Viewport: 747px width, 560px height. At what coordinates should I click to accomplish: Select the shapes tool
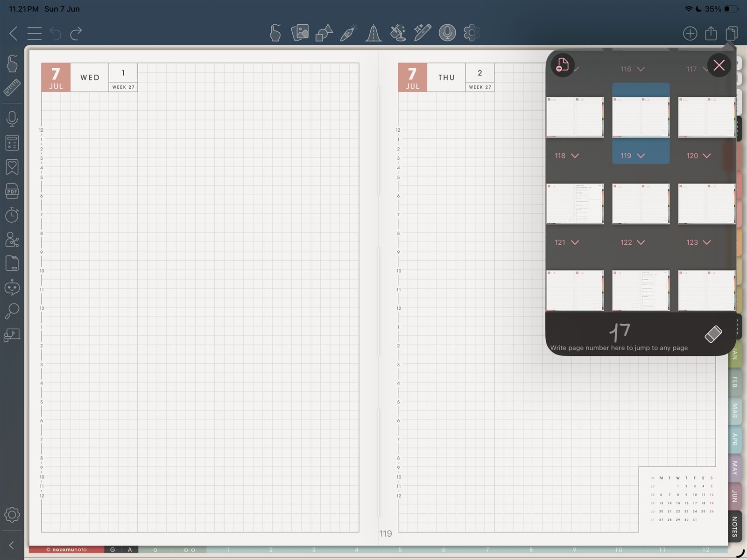(324, 33)
